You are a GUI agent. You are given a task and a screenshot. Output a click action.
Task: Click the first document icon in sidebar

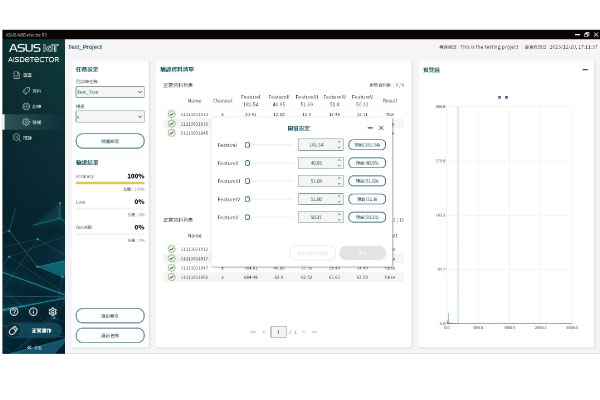pyautogui.click(x=15, y=75)
